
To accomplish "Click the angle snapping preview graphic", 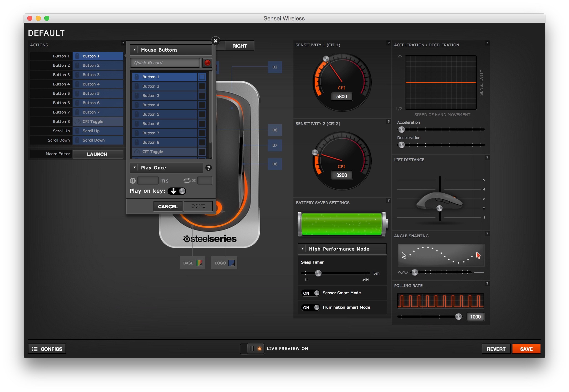I will [x=441, y=255].
